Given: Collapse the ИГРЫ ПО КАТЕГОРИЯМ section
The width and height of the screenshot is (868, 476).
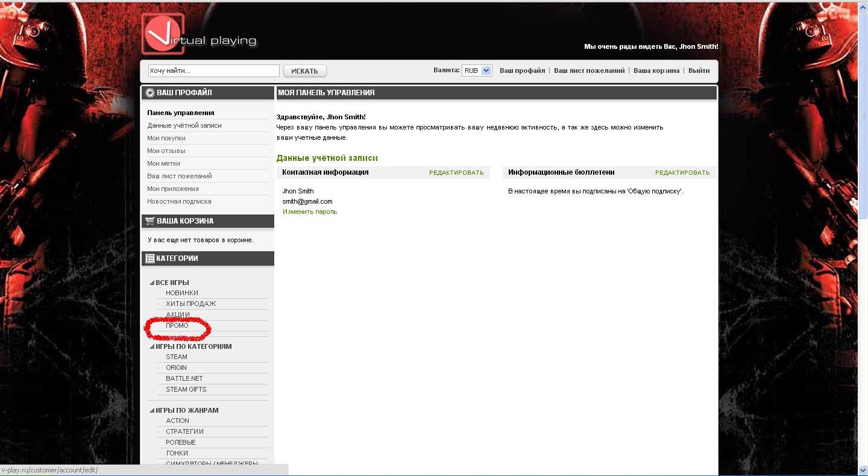Looking at the screenshot, I should (x=152, y=346).
